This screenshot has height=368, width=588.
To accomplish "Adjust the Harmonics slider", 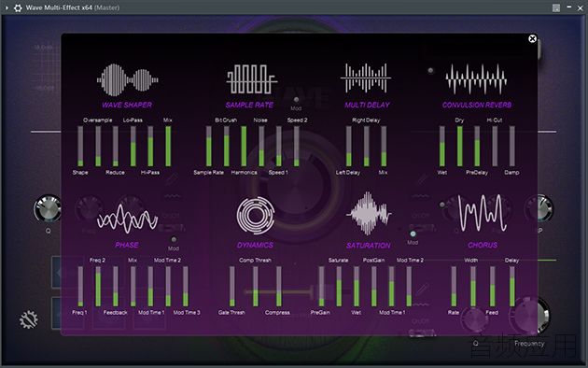I will point(244,146).
